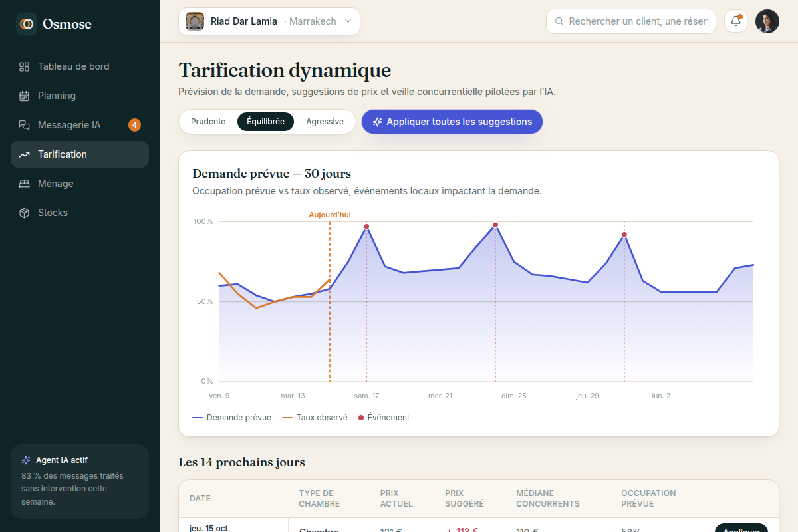This screenshot has width=798, height=532.
Task: Click the Tableau de bord grid icon
Action: pyautogui.click(x=25, y=66)
